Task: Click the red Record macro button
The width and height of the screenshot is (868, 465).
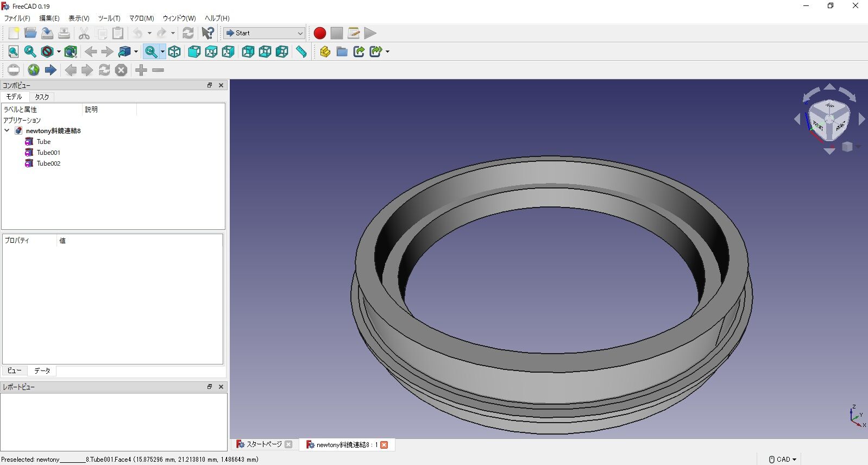Action: coord(320,33)
